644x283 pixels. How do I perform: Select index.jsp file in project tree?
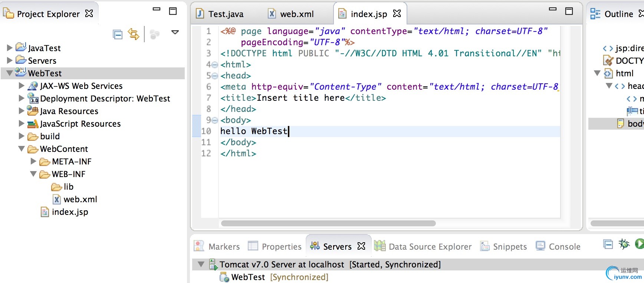click(65, 212)
